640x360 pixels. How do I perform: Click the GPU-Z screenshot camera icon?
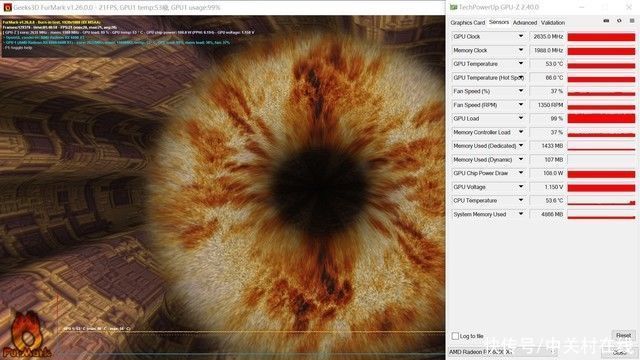[x=607, y=20]
